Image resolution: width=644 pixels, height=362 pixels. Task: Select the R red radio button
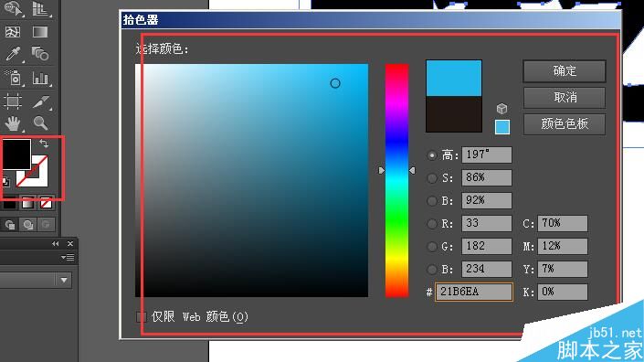(432, 224)
